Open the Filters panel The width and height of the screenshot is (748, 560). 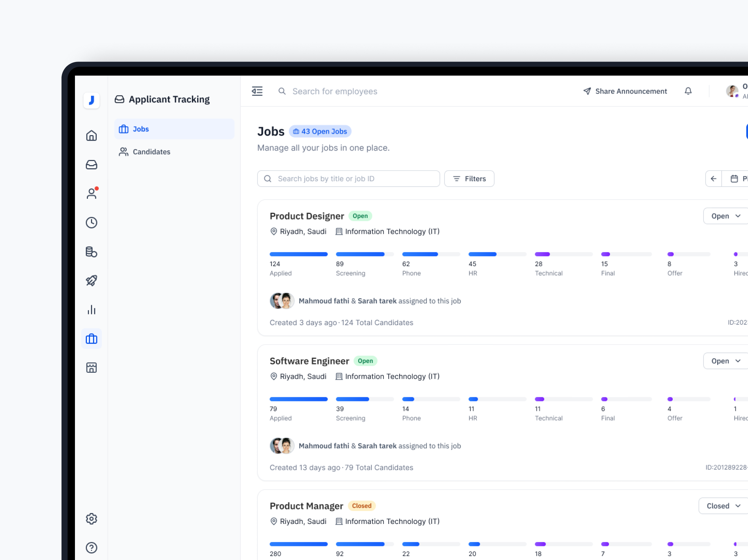click(469, 178)
